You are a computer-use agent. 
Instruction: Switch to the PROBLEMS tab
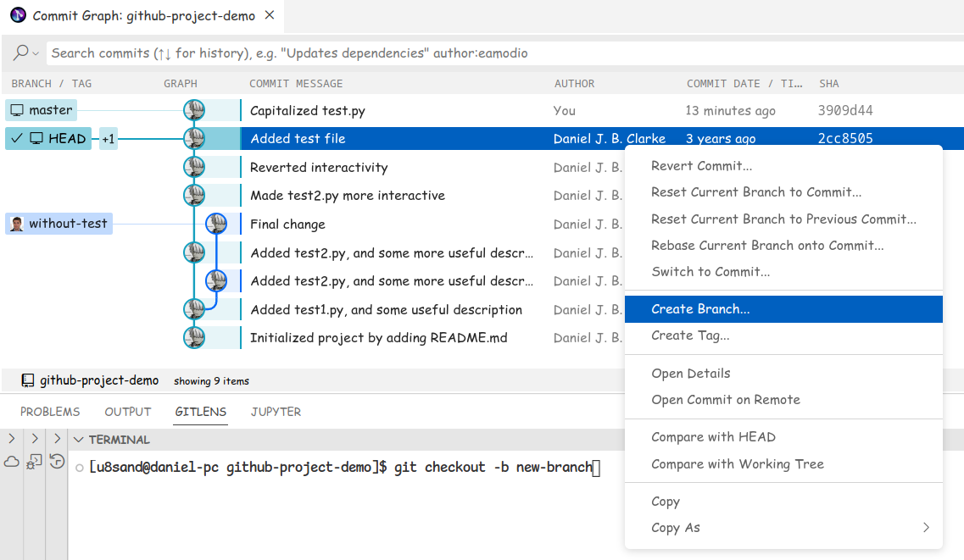(x=50, y=412)
